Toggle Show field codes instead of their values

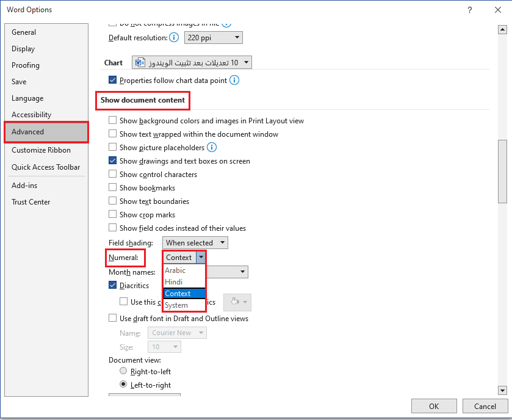pos(112,228)
